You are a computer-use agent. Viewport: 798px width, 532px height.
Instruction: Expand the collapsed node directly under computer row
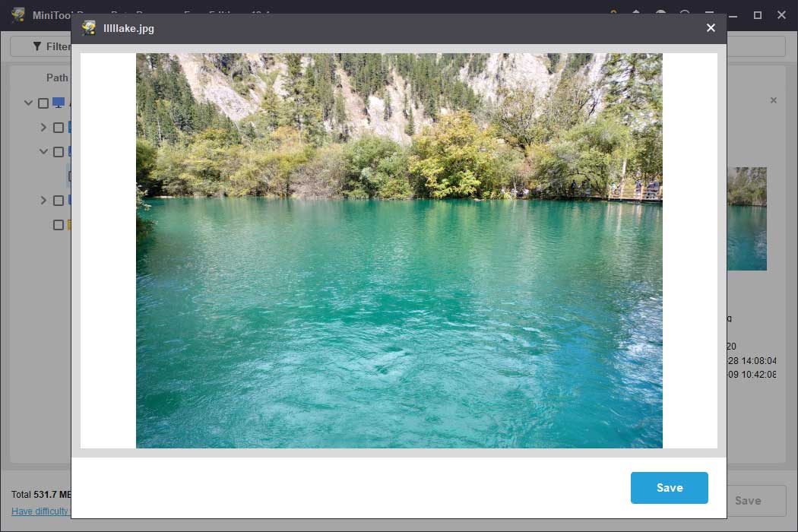(44, 127)
